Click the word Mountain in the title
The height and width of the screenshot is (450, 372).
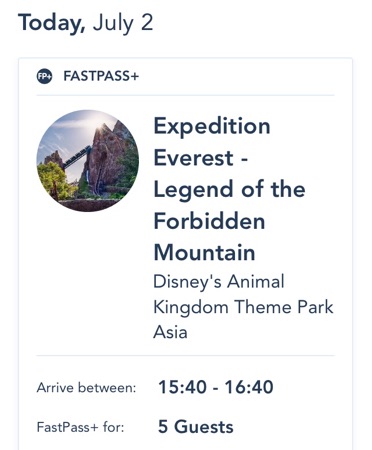(x=204, y=253)
